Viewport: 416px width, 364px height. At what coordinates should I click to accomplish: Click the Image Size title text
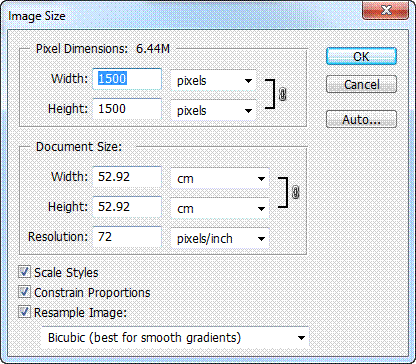pos(37,16)
